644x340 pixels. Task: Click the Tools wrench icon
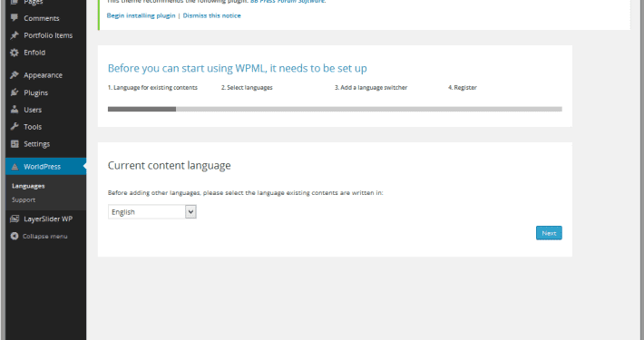click(x=15, y=126)
